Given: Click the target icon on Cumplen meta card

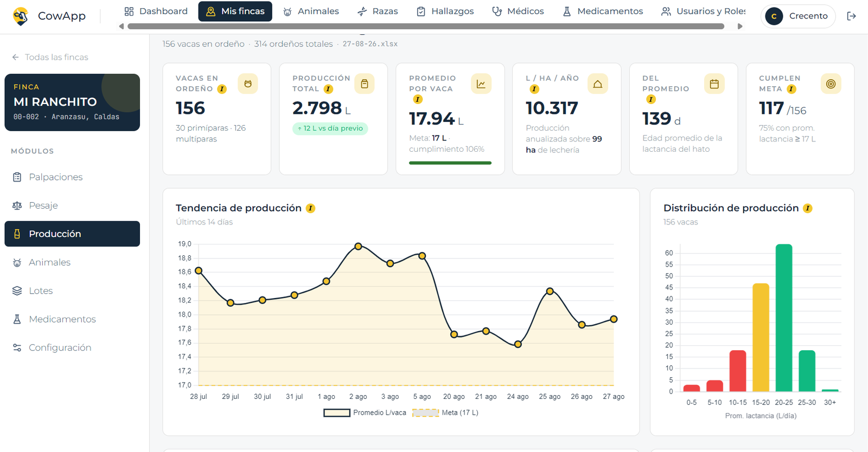Looking at the screenshot, I should [x=831, y=84].
